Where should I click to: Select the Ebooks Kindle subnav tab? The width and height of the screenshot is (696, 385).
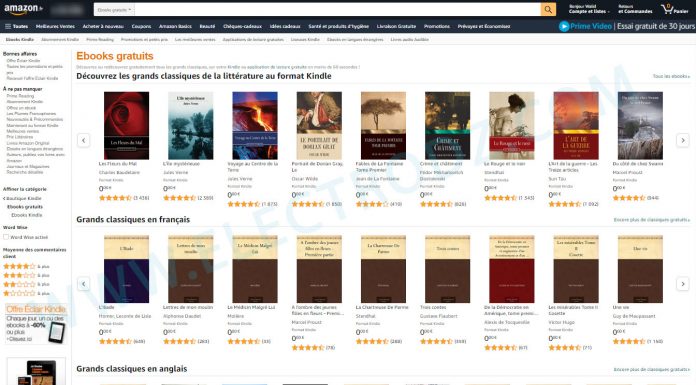[x=20, y=40]
